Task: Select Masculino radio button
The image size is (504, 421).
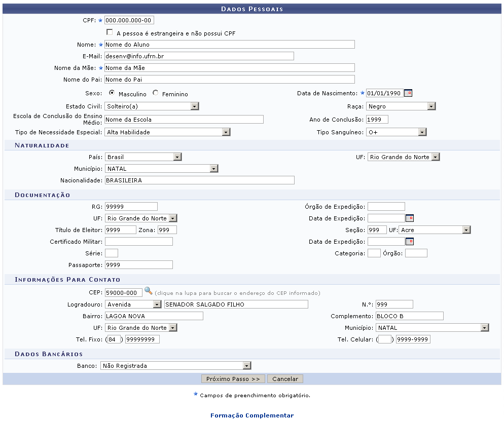Action: click(112, 93)
